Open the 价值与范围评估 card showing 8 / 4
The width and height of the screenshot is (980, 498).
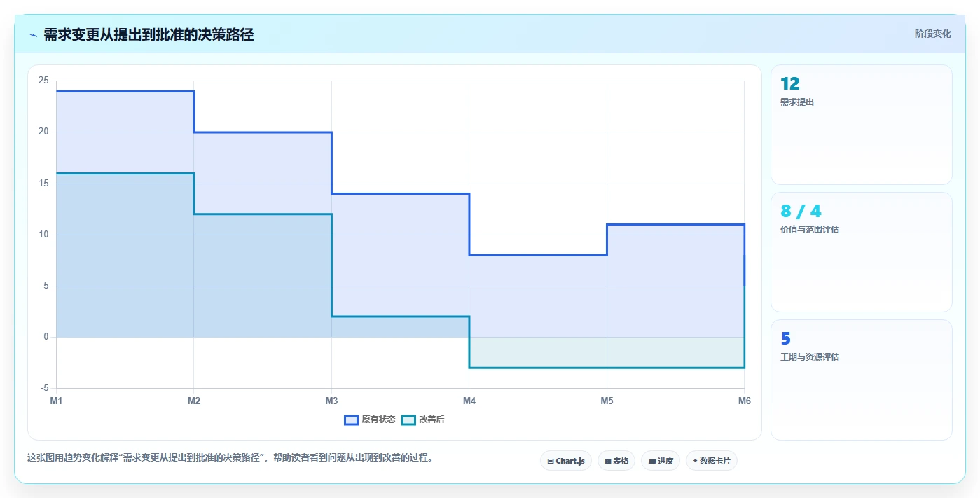[x=862, y=252]
